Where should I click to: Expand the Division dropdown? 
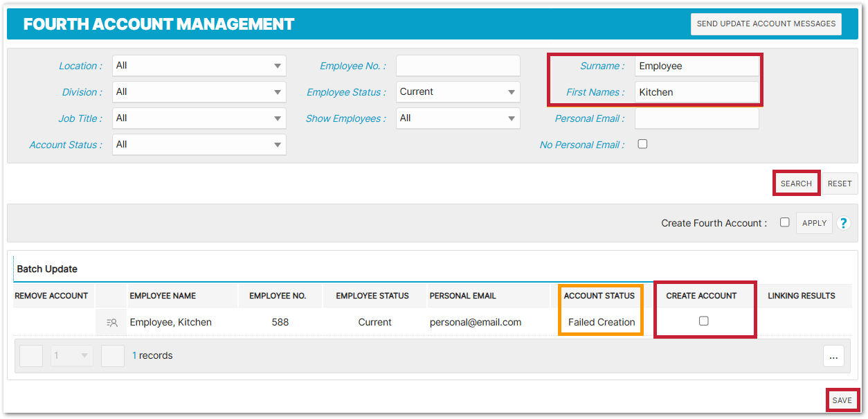pyautogui.click(x=199, y=92)
